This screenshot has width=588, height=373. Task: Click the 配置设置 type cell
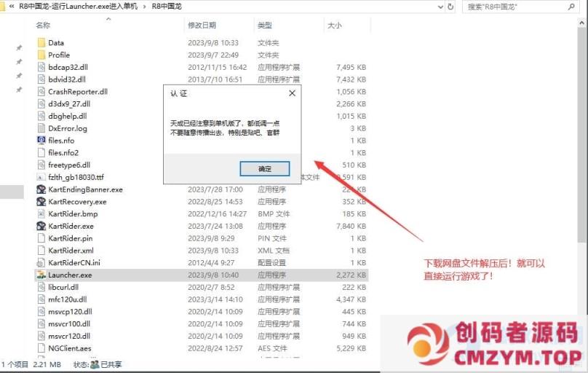tap(271, 263)
